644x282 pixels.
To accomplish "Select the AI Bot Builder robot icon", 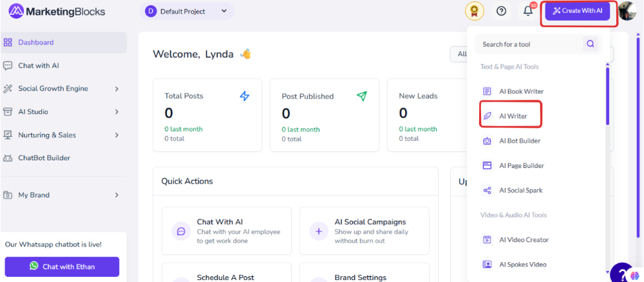I will (487, 141).
